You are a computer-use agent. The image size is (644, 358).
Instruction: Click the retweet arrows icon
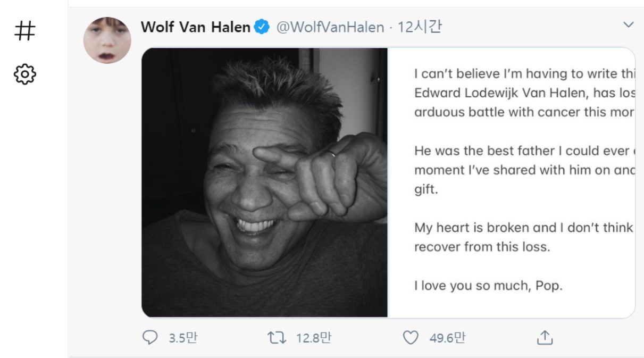(277, 337)
